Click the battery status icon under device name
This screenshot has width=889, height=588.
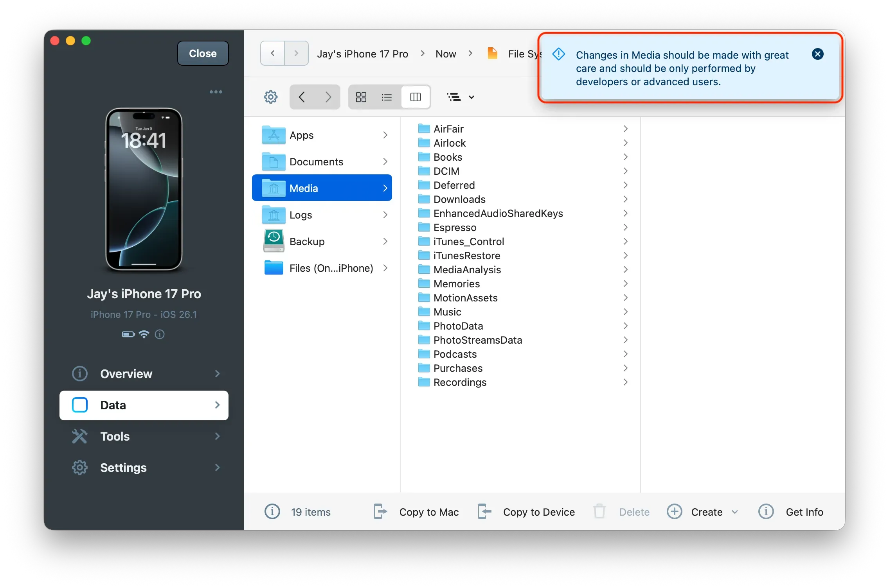(128, 334)
